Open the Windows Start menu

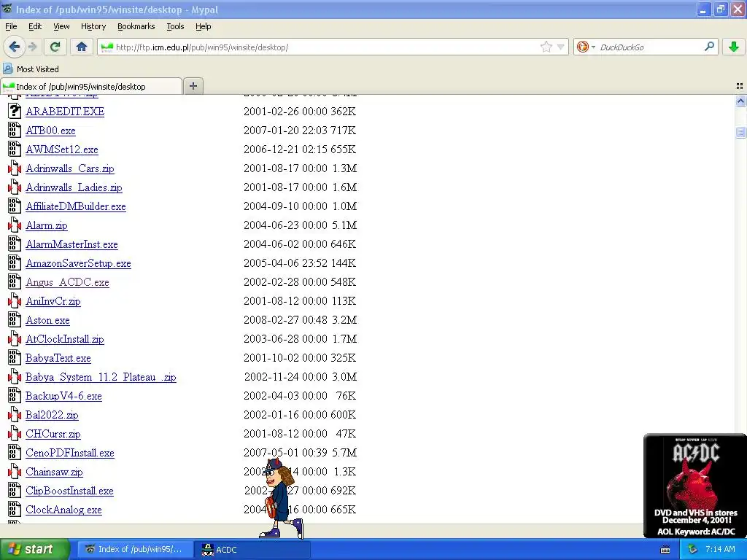34,549
